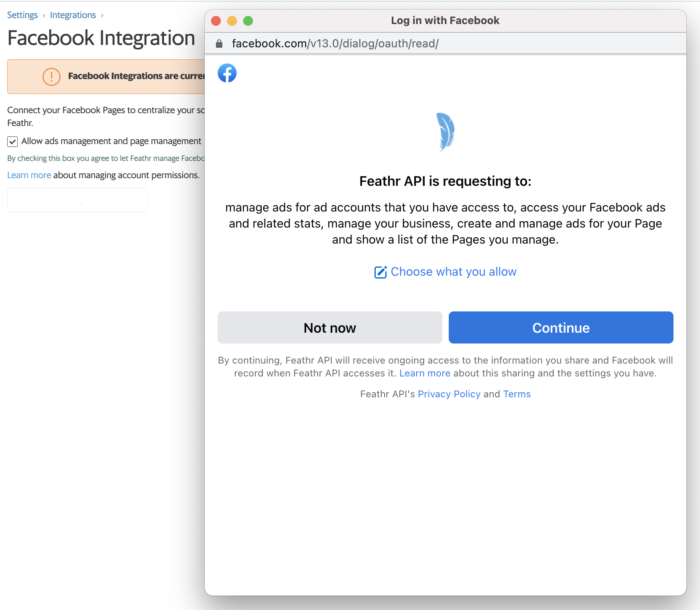Screen dimensions: 700x610
Task: Click the facebook.com URL in address bar
Action: [335, 43]
